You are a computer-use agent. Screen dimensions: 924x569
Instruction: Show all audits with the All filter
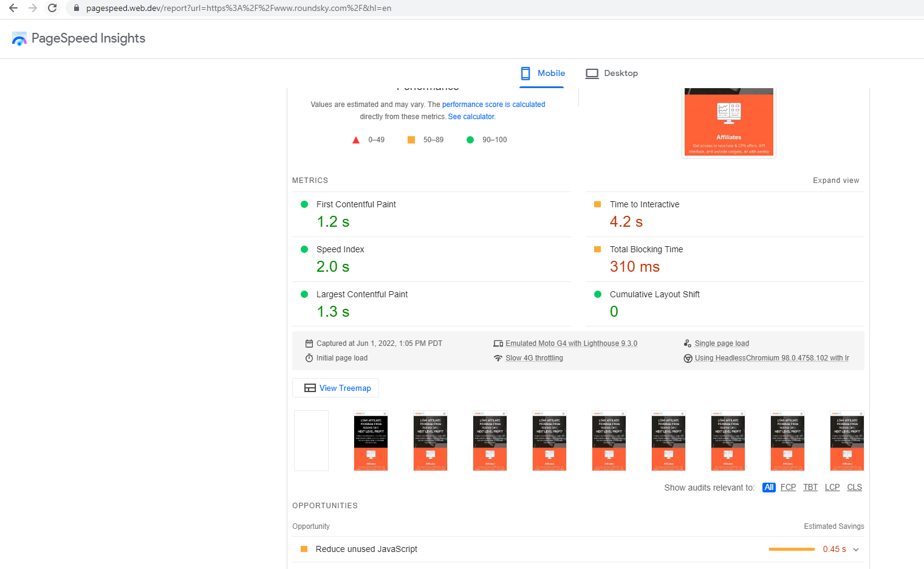pyautogui.click(x=769, y=488)
